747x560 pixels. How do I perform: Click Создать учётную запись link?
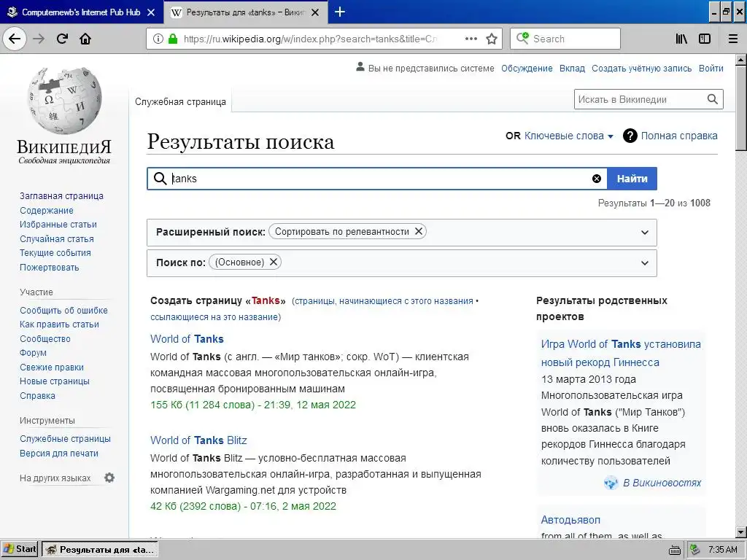pos(641,68)
